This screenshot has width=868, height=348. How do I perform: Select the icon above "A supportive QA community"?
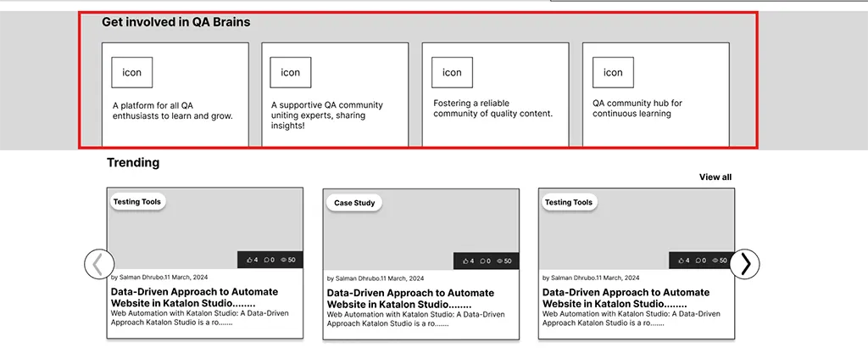tap(290, 72)
